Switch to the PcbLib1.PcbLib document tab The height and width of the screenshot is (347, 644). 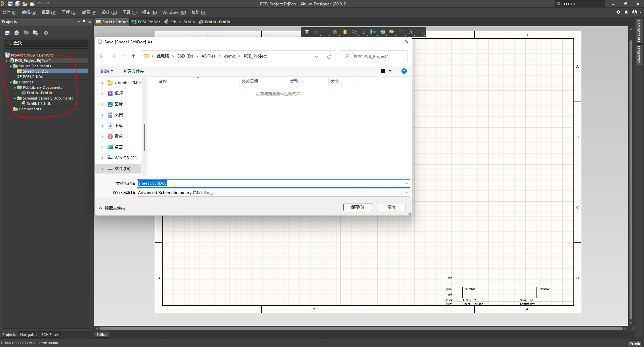click(215, 22)
